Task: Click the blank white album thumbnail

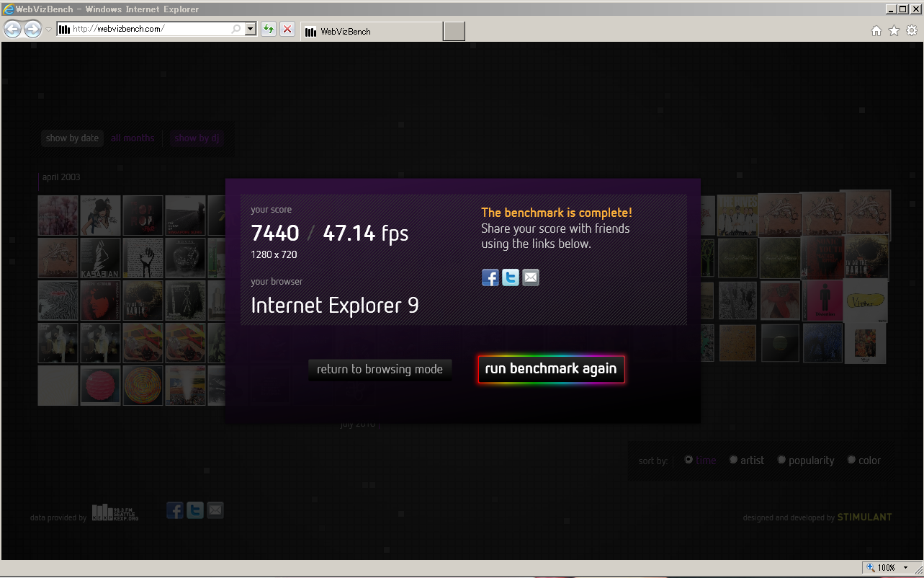Action: 58,386
